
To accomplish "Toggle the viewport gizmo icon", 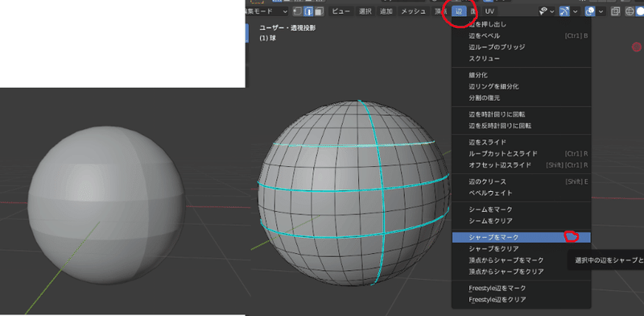I will click(x=565, y=11).
